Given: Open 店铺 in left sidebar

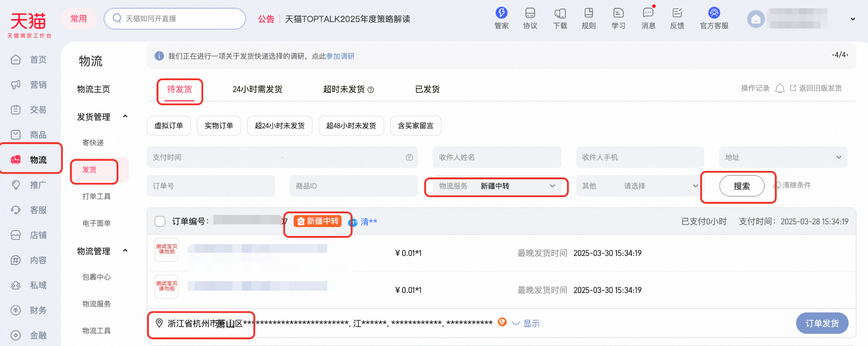Looking at the screenshot, I should point(29,235).
